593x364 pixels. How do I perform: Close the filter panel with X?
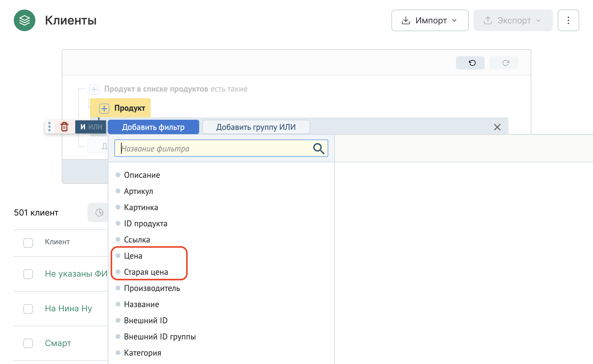497,127
